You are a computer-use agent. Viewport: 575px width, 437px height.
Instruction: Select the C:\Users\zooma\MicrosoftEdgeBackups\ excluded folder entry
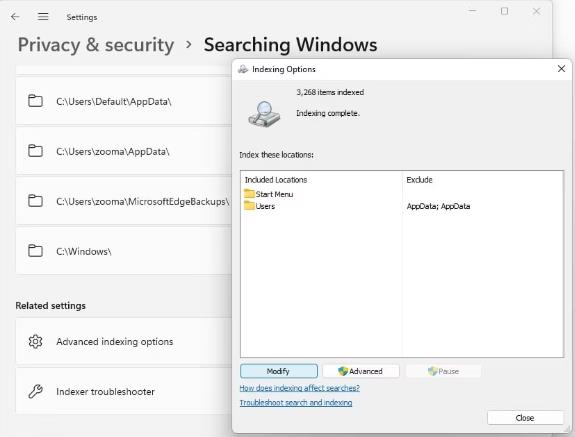pyautogui.click(x=124, y=201)
